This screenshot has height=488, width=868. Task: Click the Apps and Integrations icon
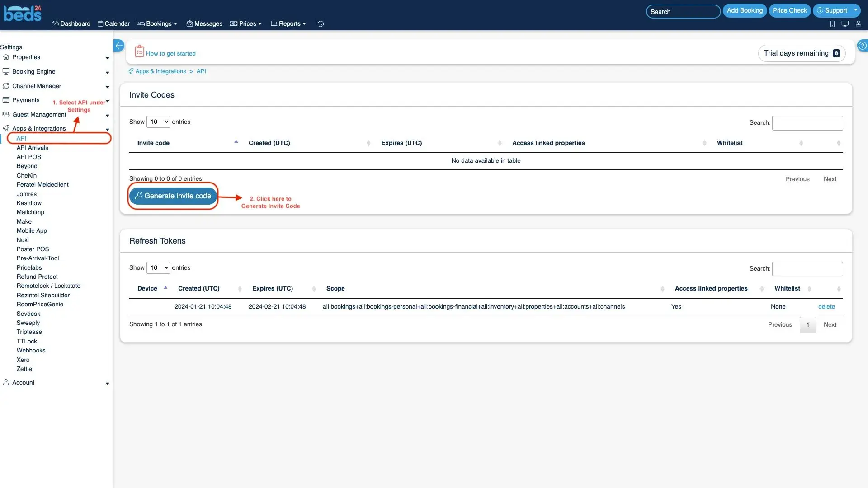[7, 127]
